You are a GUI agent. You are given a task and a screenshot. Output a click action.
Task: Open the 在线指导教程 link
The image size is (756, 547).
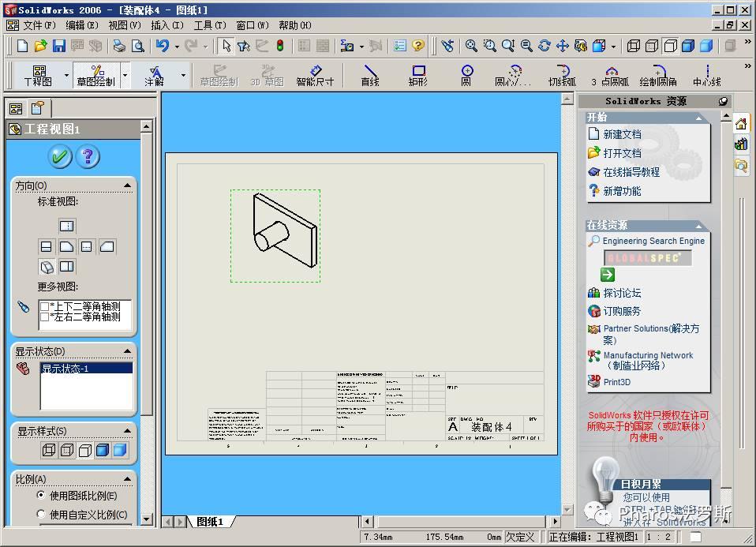[631, 172]
